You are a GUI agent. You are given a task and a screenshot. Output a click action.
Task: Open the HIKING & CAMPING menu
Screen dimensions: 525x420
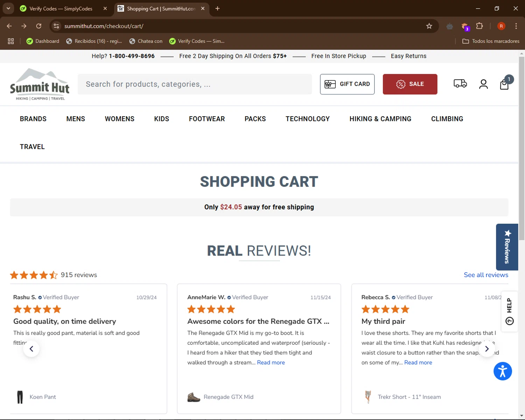click(x=380, y=119)
